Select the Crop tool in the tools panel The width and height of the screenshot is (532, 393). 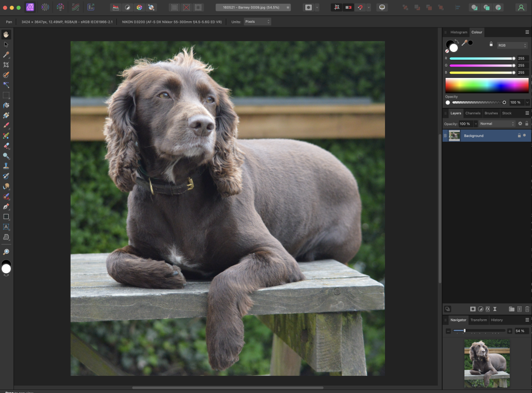[6, 65]
